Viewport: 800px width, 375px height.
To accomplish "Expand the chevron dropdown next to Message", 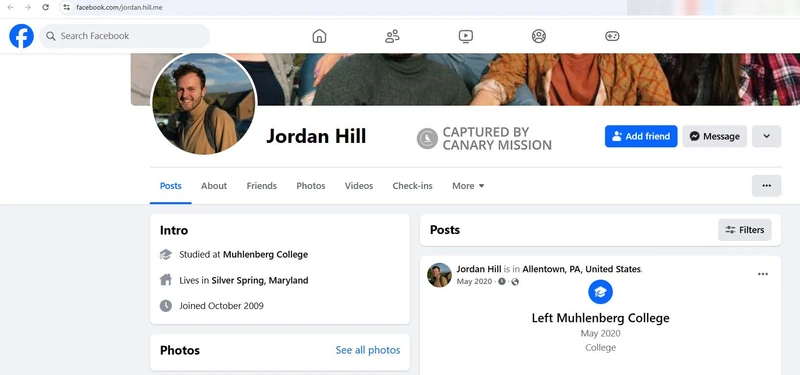I will 766,136.
